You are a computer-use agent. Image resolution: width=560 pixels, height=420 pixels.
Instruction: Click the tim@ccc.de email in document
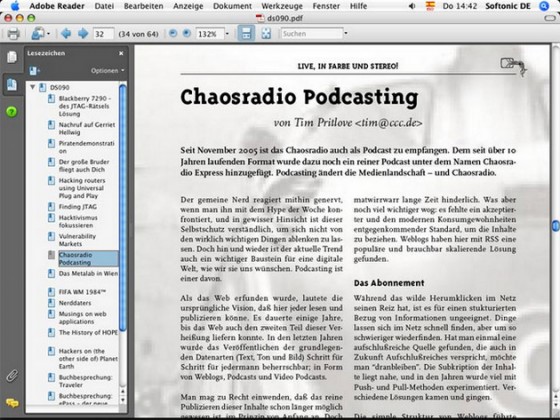click(389, 123)
